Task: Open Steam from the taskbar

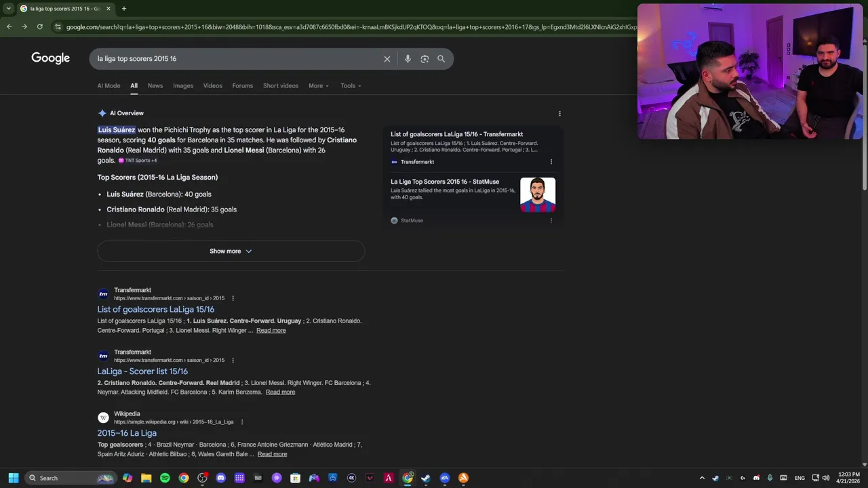Action: pos(426,478)
